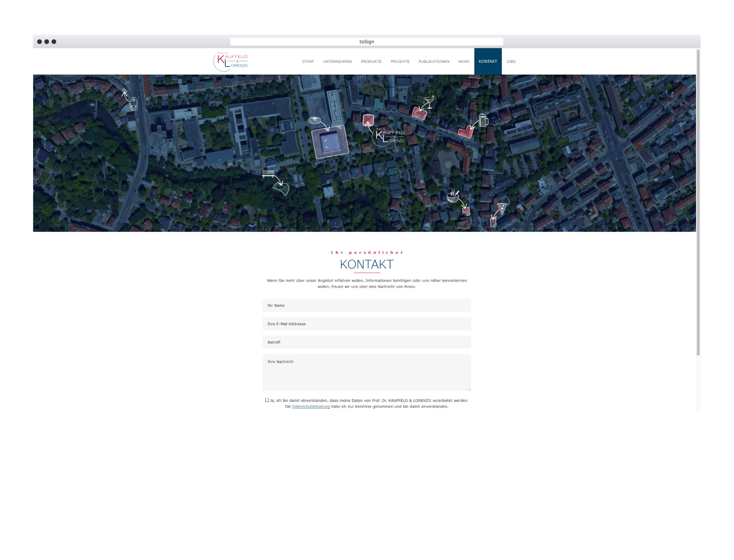Go to the Start page
734x560 pixels.
pyautogui.click(x=308, y=61)
